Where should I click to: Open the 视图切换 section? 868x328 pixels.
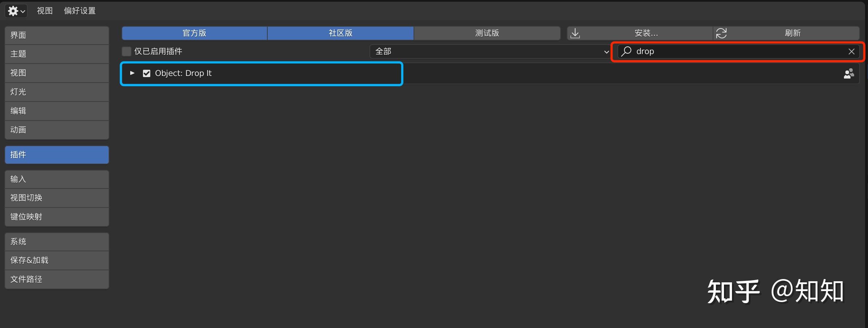click(57, 198)
